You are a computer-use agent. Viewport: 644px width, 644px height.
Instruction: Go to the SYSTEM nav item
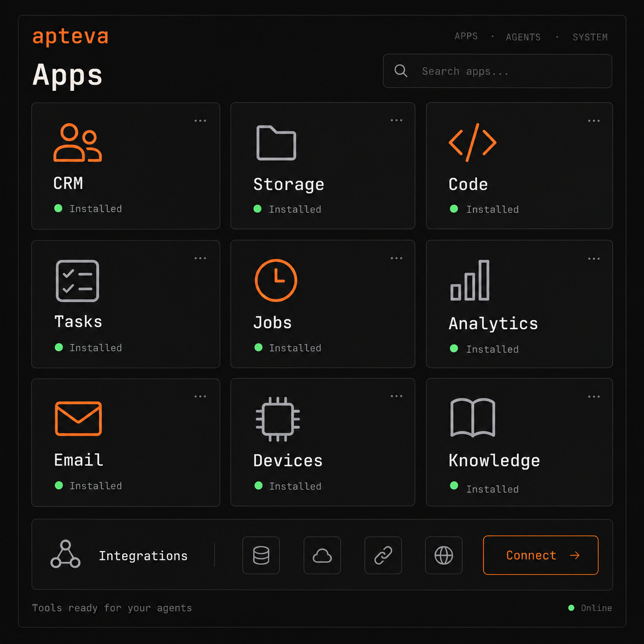coord(590,37)
